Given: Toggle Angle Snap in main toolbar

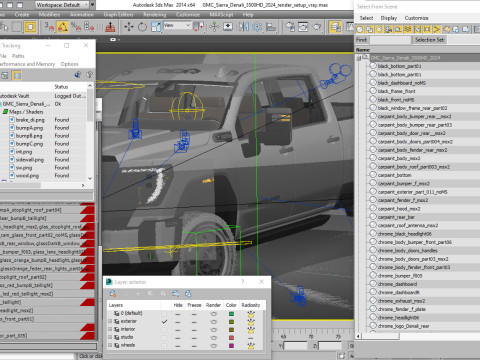Looking at the screenshot, I should tap(62, 27).
